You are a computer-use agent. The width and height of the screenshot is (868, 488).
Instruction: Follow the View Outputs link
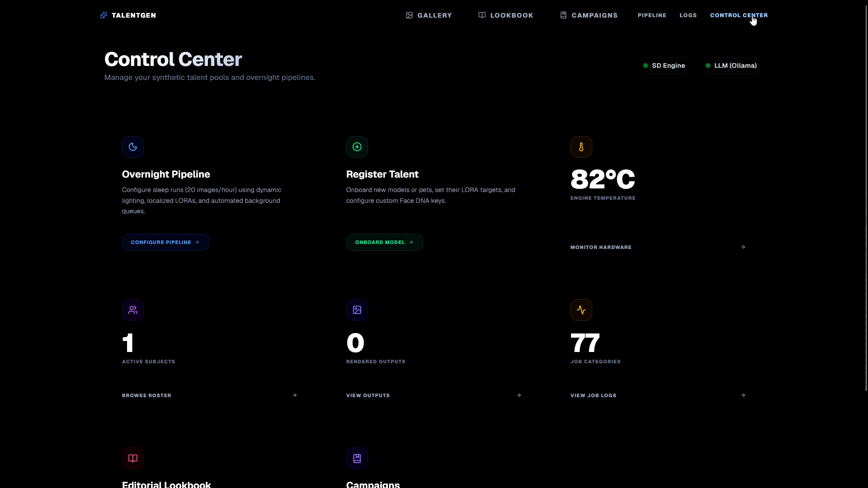[x=434, y=395]
